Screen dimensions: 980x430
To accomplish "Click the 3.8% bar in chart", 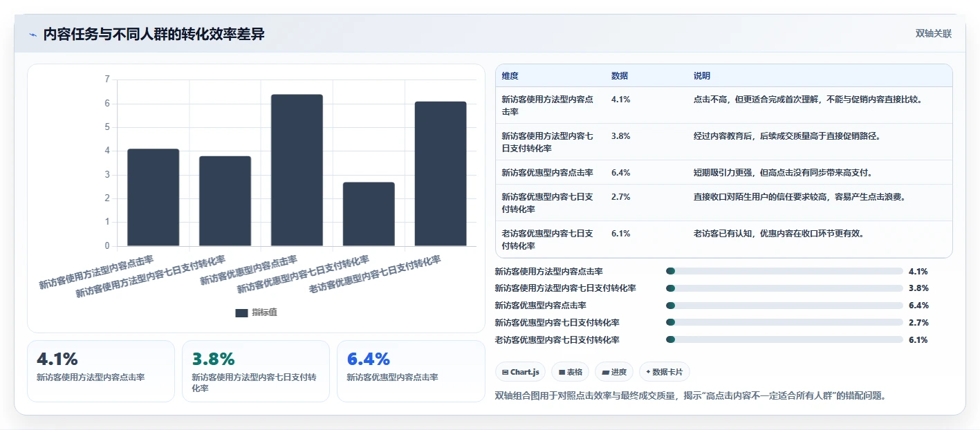I will pyautogui.click(x=225, y=200).
